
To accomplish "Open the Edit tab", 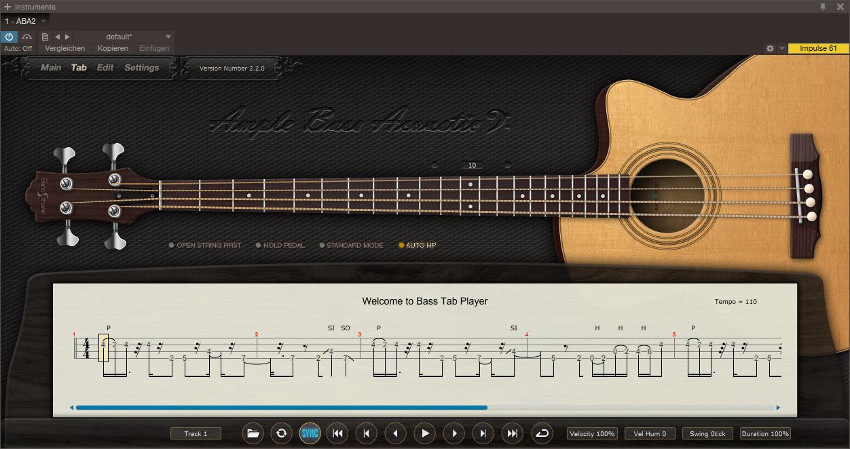I will (x=105, y=68).
